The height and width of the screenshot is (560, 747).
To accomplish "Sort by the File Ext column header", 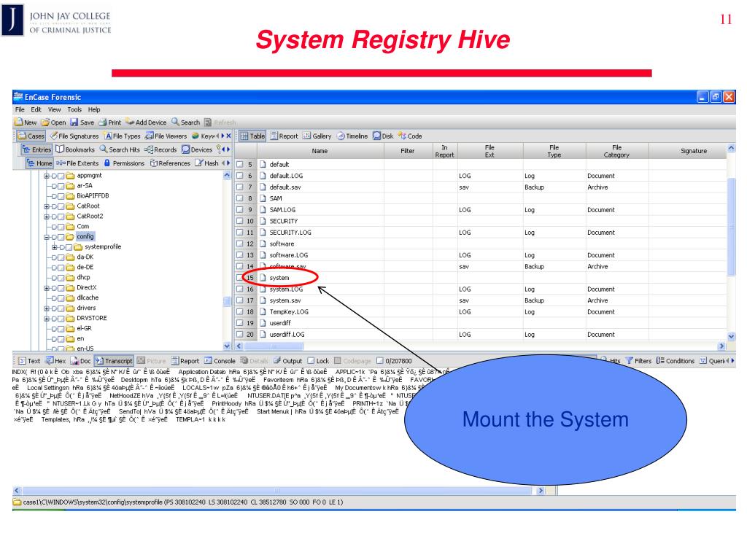I will [x=489, y=151].
